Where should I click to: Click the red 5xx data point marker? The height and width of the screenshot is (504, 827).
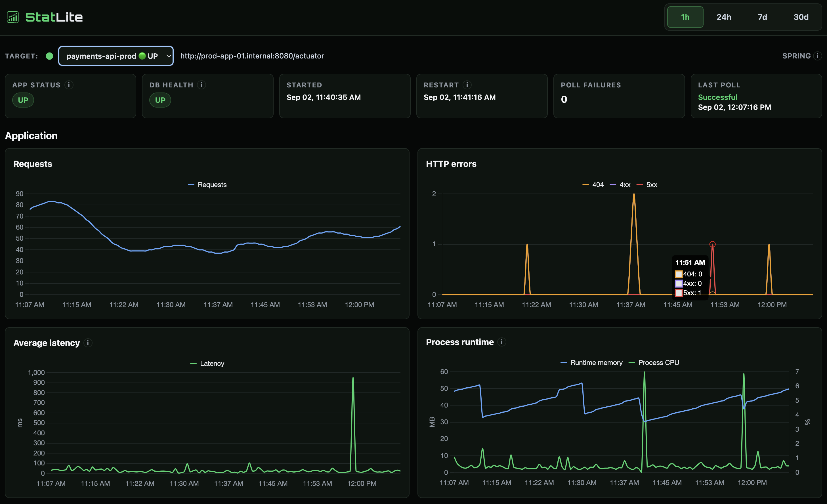point(712,244)
